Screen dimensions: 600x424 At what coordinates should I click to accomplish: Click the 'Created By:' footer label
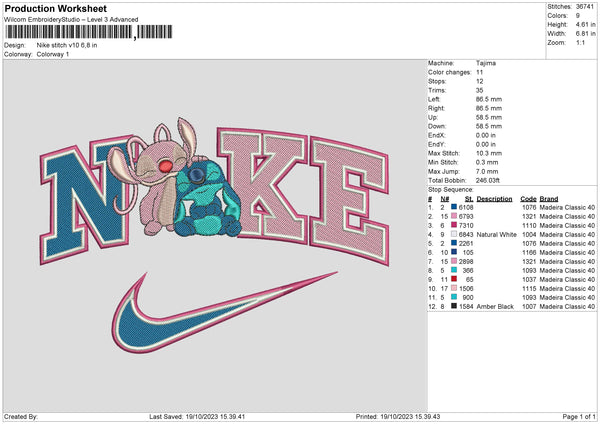[x=21, y=417]
